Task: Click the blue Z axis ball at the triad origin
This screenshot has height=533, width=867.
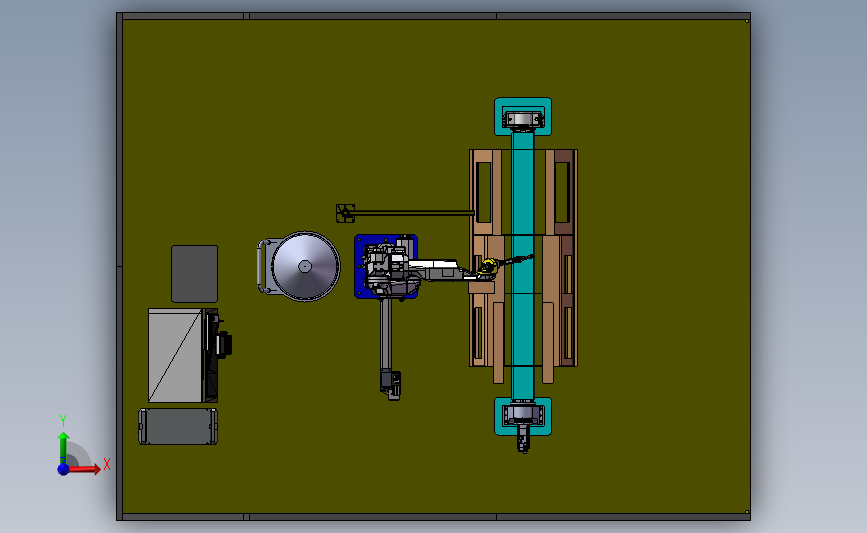Action: point(63,469)
